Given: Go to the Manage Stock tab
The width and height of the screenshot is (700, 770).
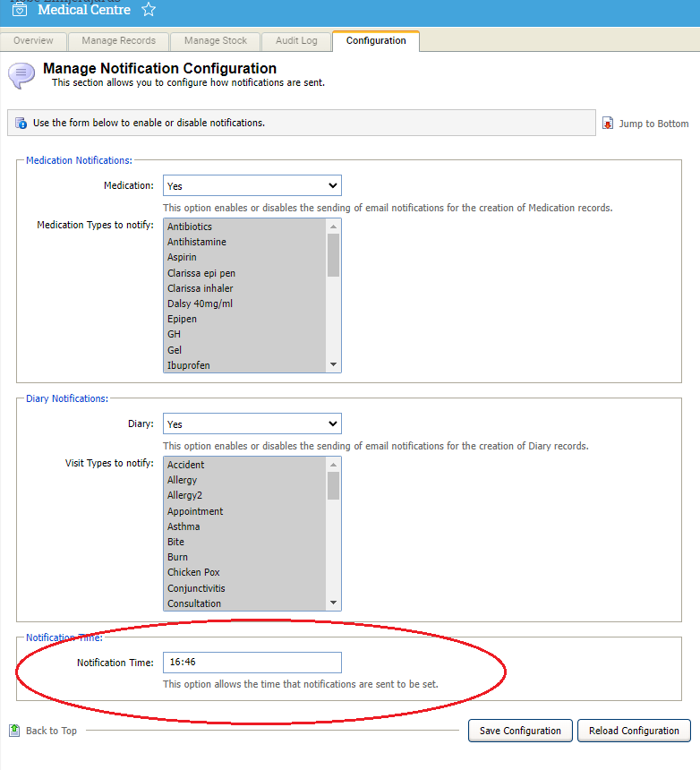Looking at the screenshot, I should coord(216,41).
